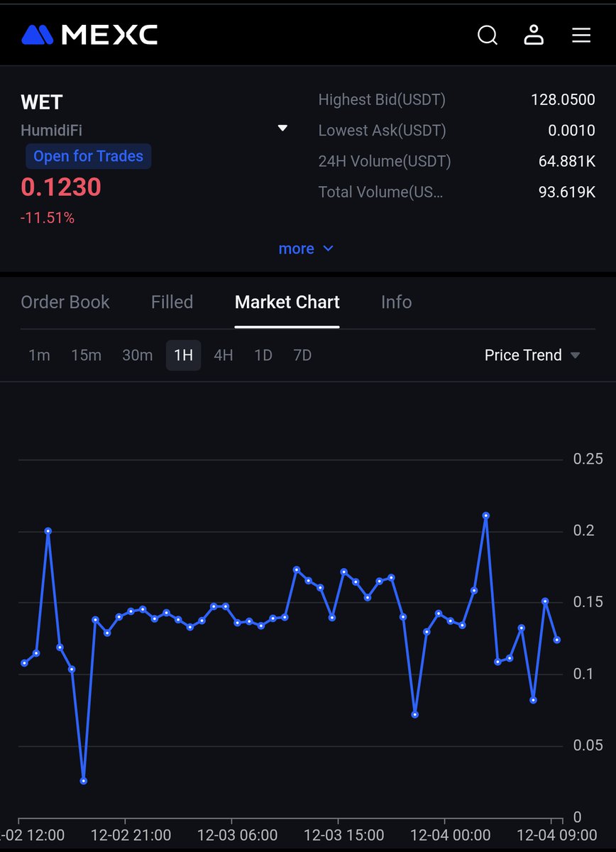Image resolution: width=616 pixels, height=852 pixels.
Task: Click the highest chart point near 0.21
Action: click(486, 515)
